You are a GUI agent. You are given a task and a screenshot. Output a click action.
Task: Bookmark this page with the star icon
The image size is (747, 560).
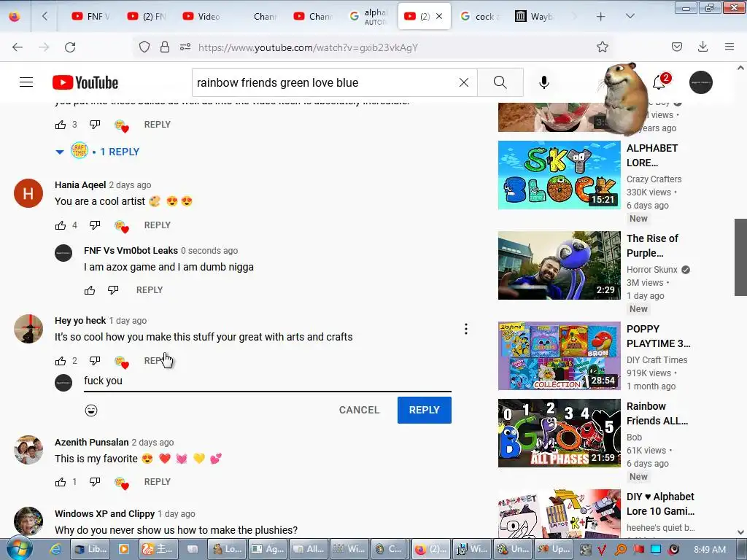tap(602, 47)
